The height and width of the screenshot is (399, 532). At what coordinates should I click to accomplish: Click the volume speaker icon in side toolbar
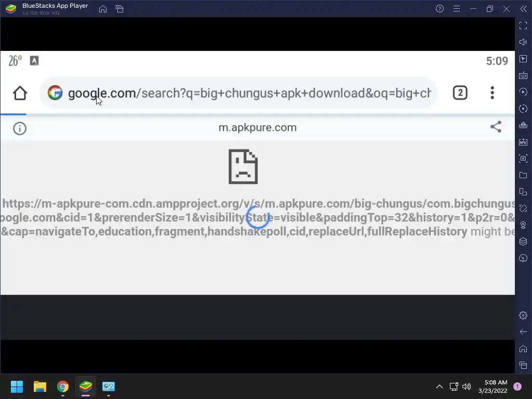[523, 42]
